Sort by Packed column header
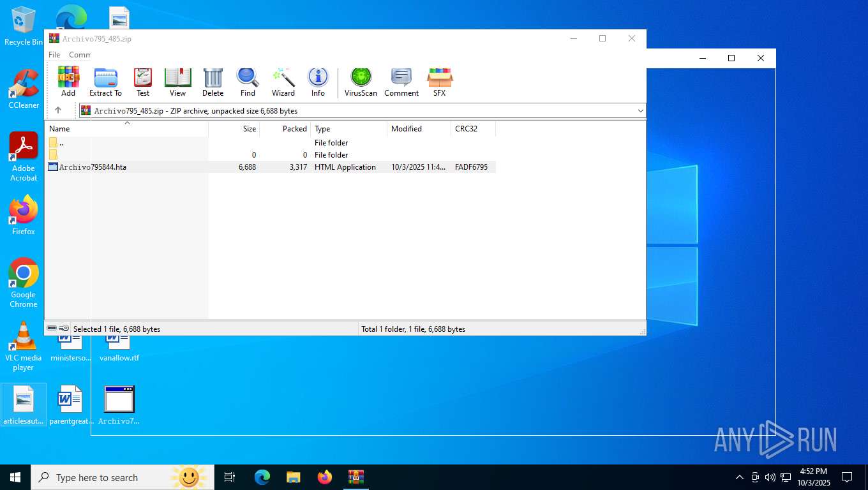The image size is (868, 490). (285, 128)
